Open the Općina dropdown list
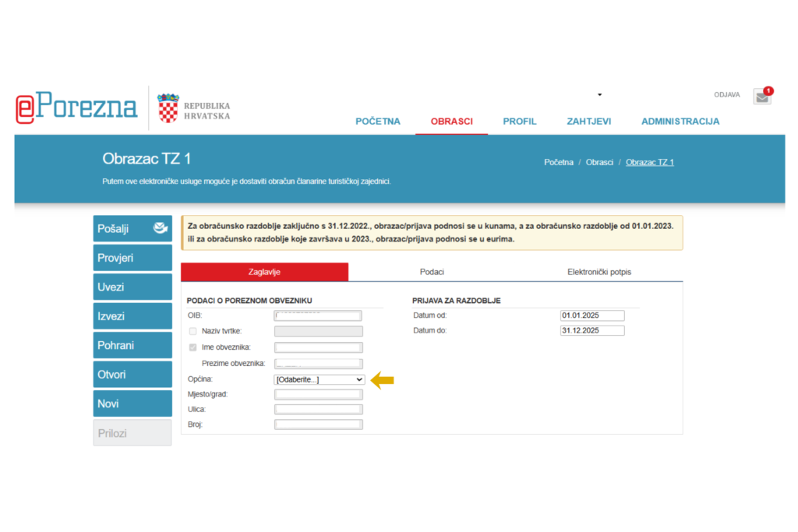This screenshot has height=532, width=798. coord(319,379)
